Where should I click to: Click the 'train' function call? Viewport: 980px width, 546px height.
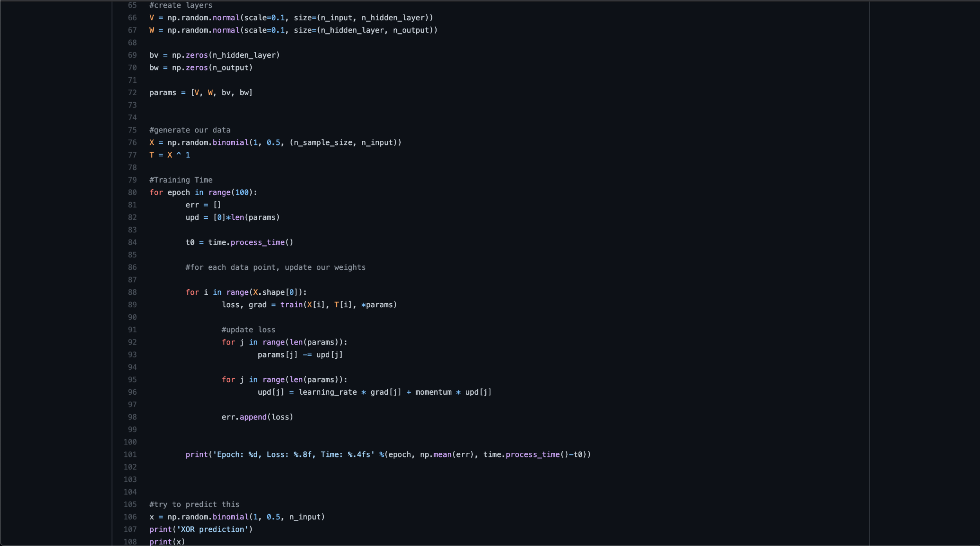tap(291, 305)
